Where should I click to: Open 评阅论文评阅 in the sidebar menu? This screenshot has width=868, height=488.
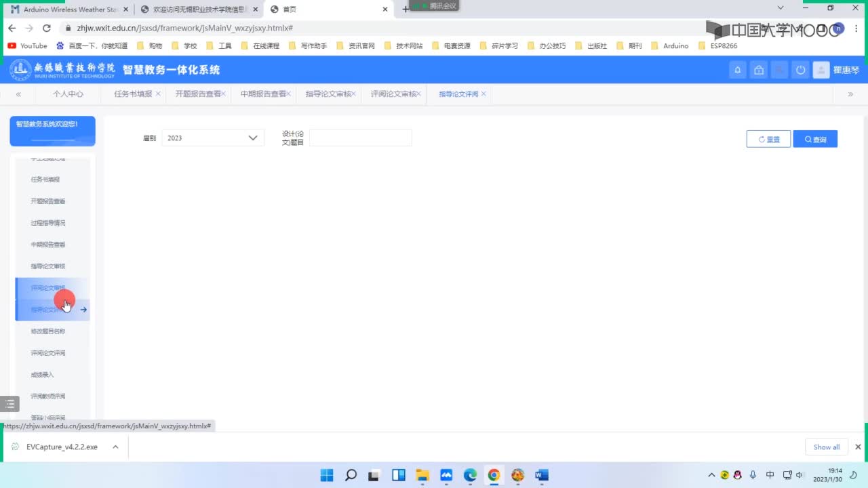48,353
